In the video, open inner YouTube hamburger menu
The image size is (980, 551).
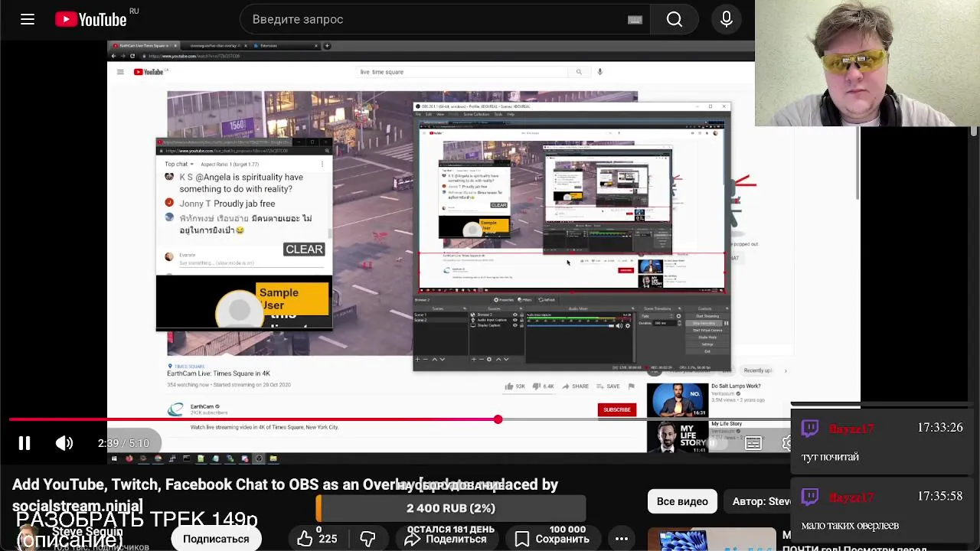click(120, 72)
